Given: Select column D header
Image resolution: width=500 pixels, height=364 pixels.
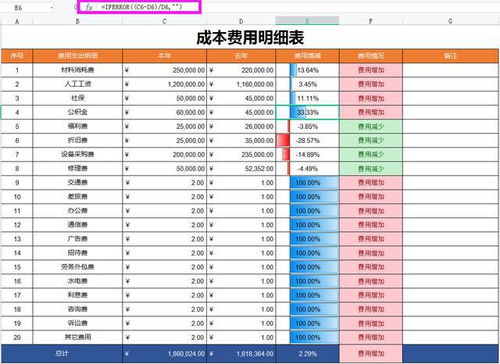Looking at the screenshot, I should pos(241,21).
